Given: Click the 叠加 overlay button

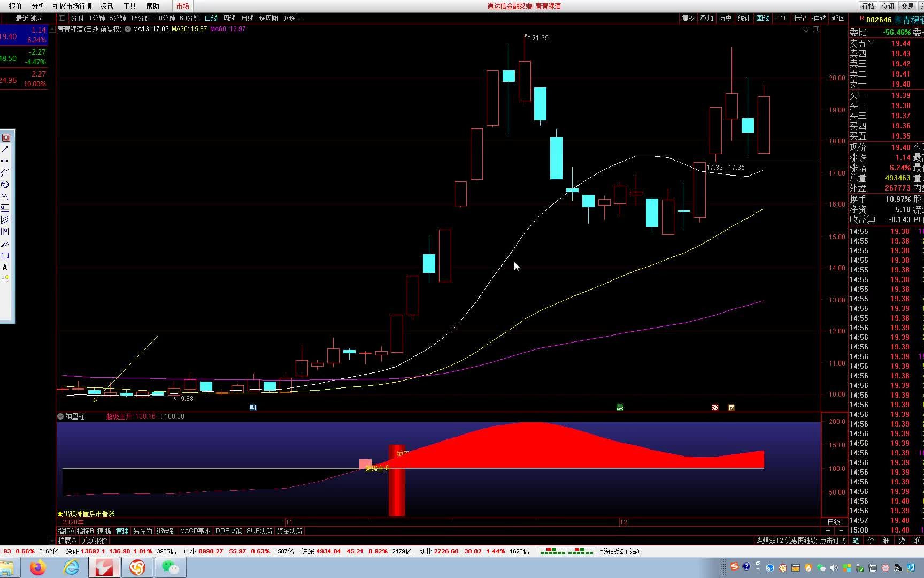Looking at the screenshot, I should click(x=706, y=18).
